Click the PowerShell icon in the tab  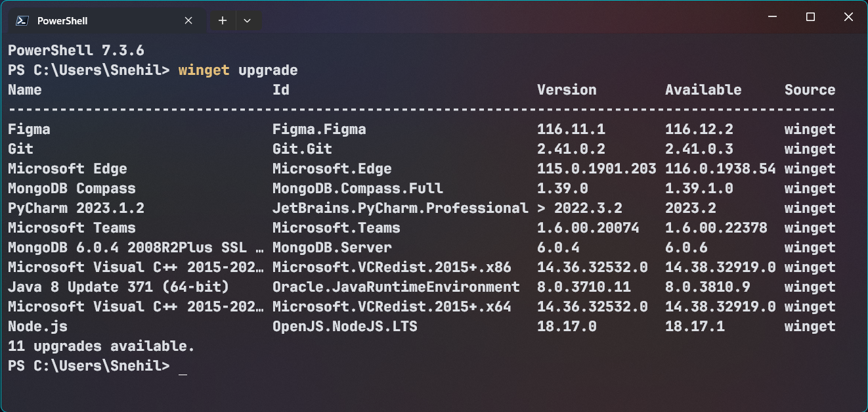[22, 20]
